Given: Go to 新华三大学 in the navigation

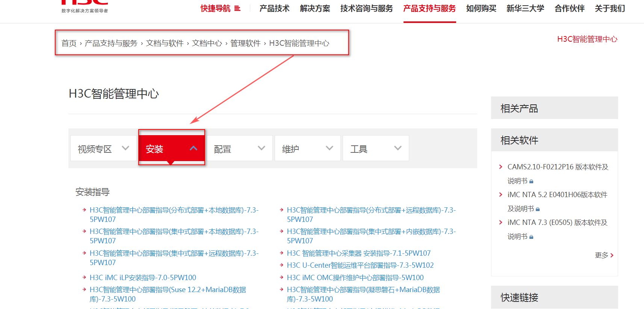Looking at the screenshot, I should coord(525,8).
